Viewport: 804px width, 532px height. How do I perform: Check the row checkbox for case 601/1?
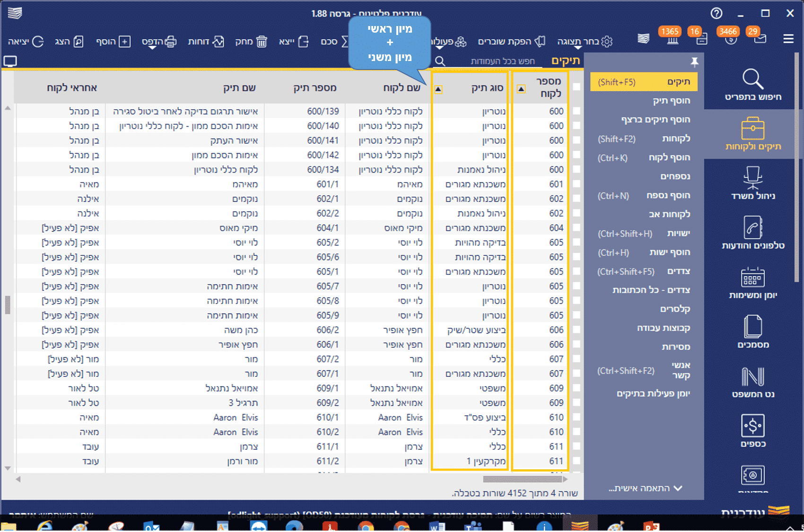point(576,184)
